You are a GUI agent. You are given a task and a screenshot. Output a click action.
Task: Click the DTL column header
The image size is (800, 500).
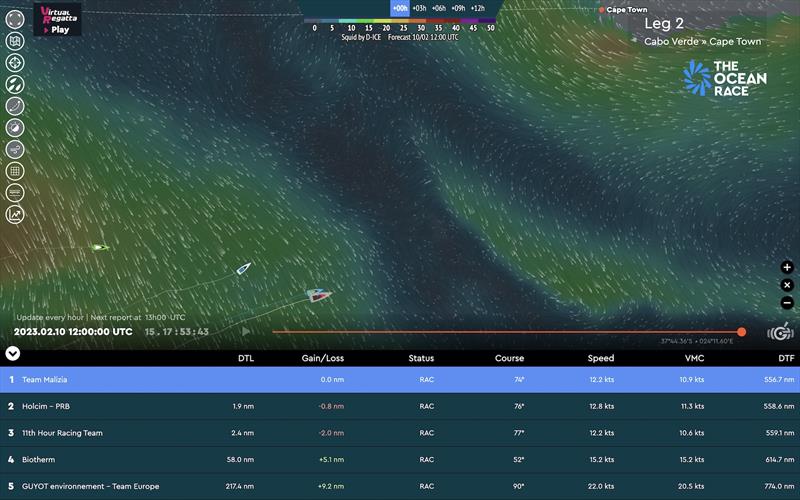point(246,358)
